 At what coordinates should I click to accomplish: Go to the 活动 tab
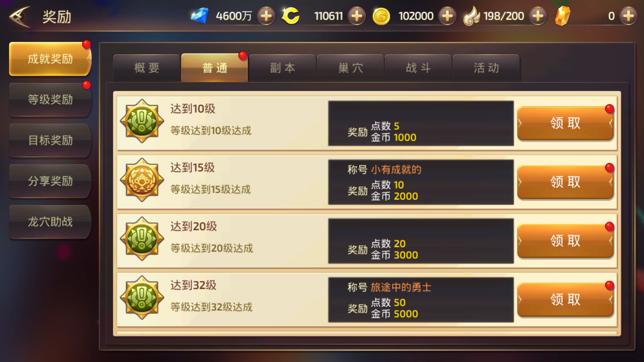click(x=486, y=68)
